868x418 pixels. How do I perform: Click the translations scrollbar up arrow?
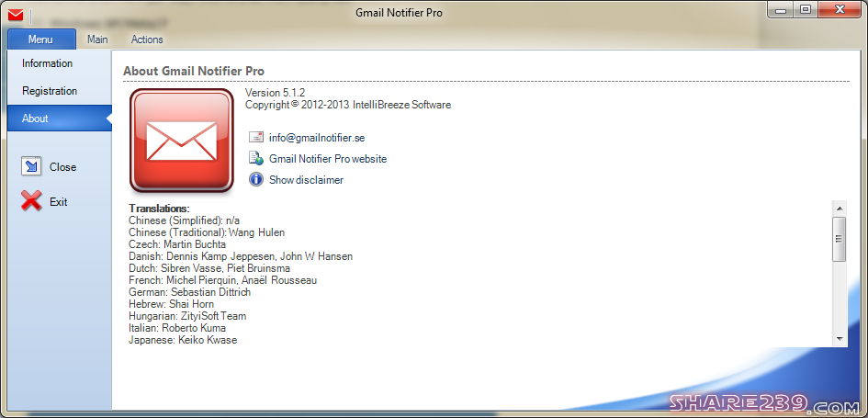[840, 209]
